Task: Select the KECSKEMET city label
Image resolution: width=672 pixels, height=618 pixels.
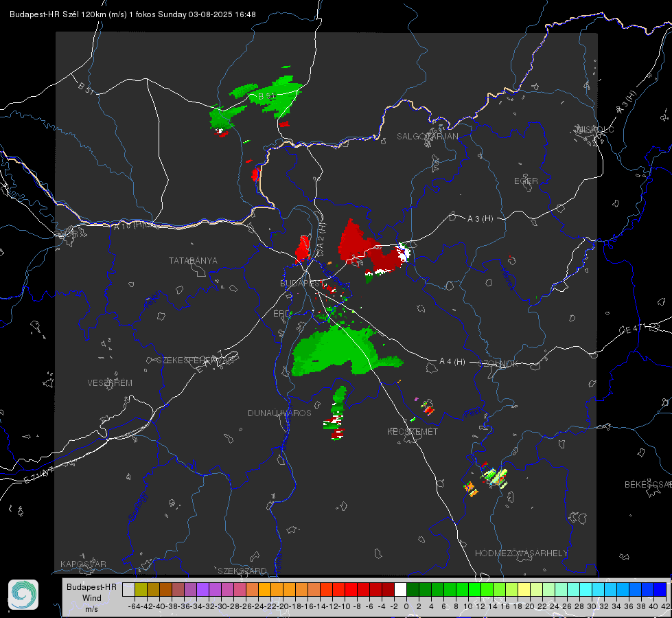Action: click(413, 431)
